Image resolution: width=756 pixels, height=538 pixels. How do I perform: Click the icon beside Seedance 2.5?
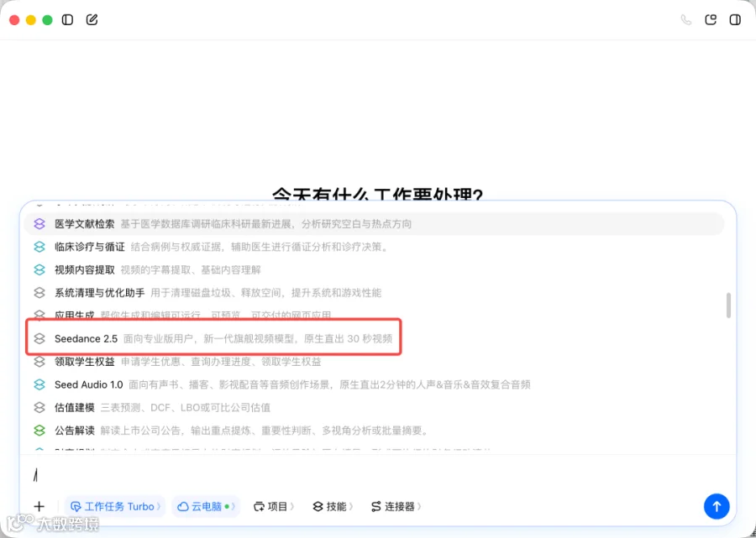click(x=39, y=338)
